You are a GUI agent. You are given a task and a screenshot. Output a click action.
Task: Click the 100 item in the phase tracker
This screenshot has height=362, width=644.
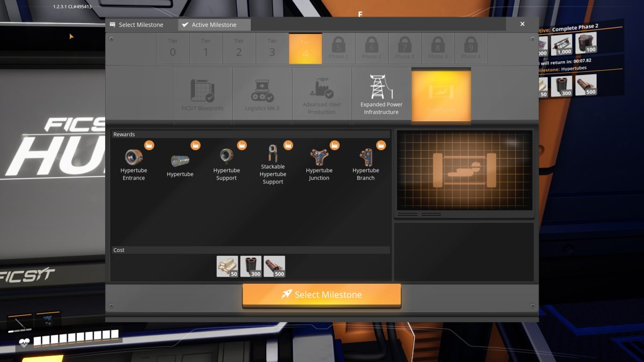(586, 43)
